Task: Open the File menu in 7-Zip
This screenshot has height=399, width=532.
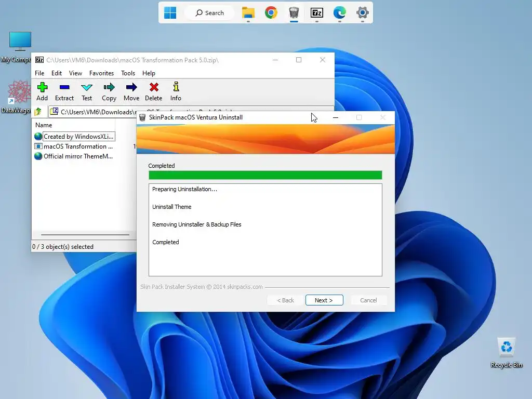Action: (39, 73)
